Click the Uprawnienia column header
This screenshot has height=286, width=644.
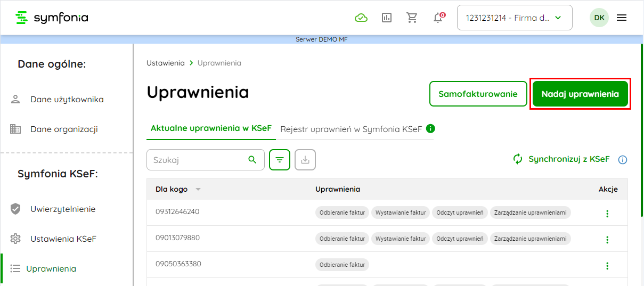pos(338,189)
